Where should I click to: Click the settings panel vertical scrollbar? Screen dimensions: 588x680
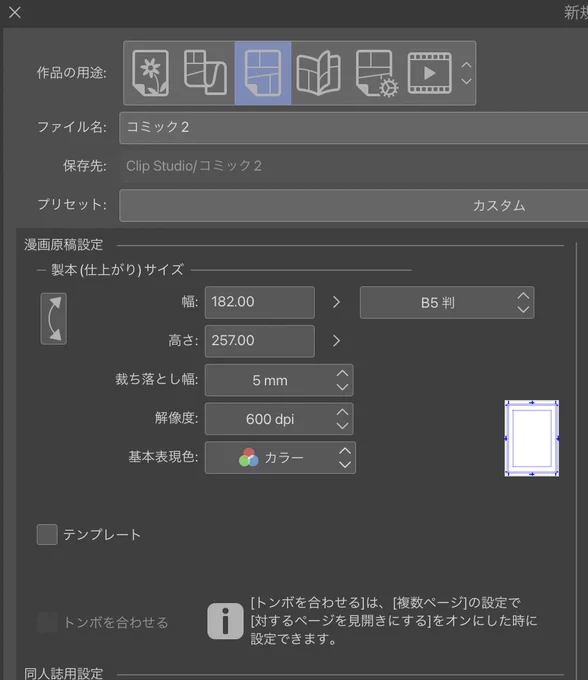[576, 460]
